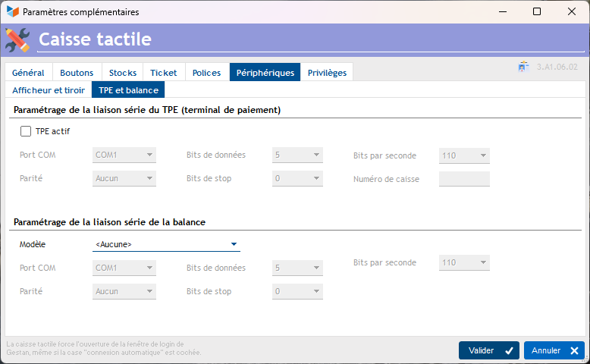Click the wrench and pencil header icon
590x364 pixels.
click(x=17, y=39)
